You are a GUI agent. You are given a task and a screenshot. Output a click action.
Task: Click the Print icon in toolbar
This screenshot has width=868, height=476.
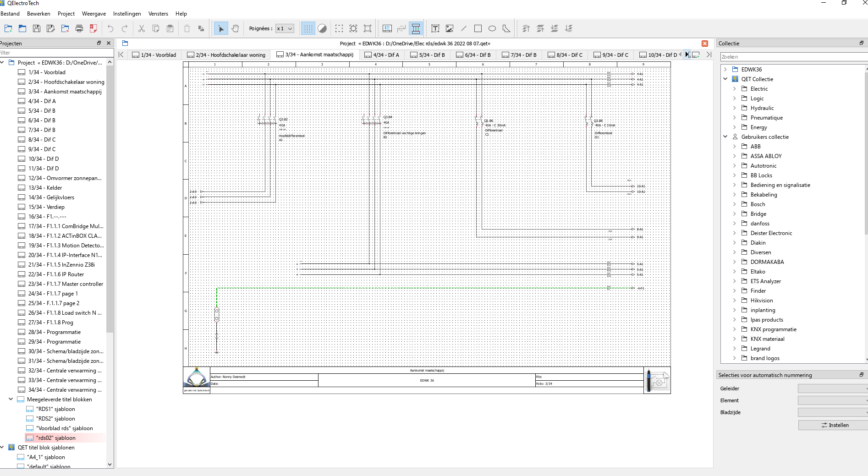tap(79, 28)
